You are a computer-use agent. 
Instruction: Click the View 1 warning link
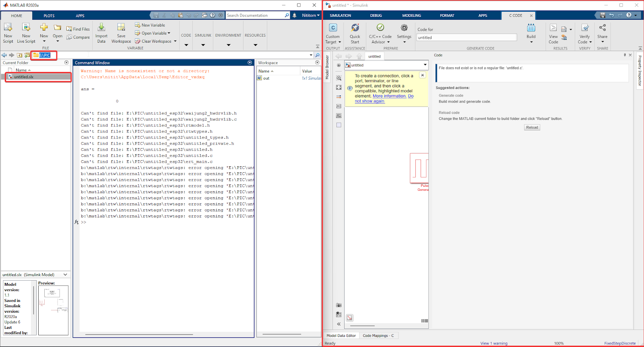(x=494, y=343)
